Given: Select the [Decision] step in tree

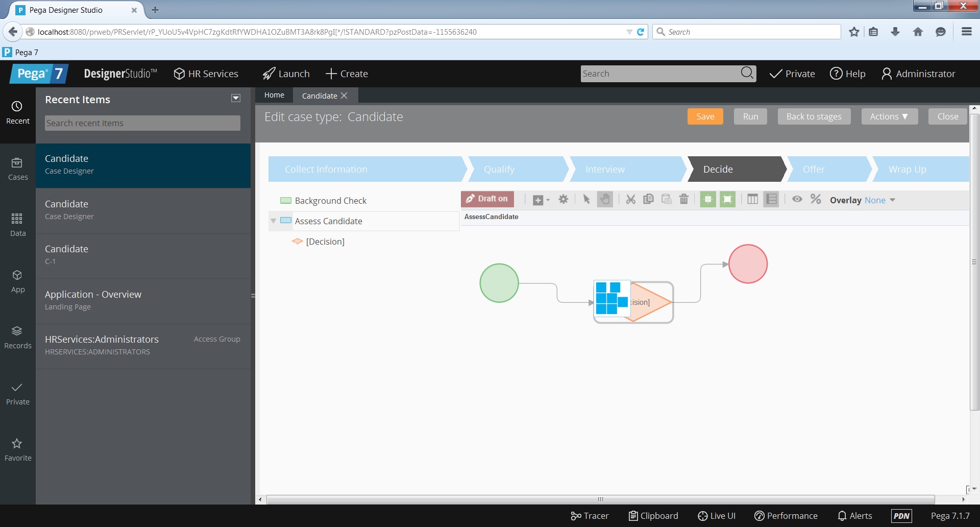Looking at the screenshot, I should coord(325,242).
